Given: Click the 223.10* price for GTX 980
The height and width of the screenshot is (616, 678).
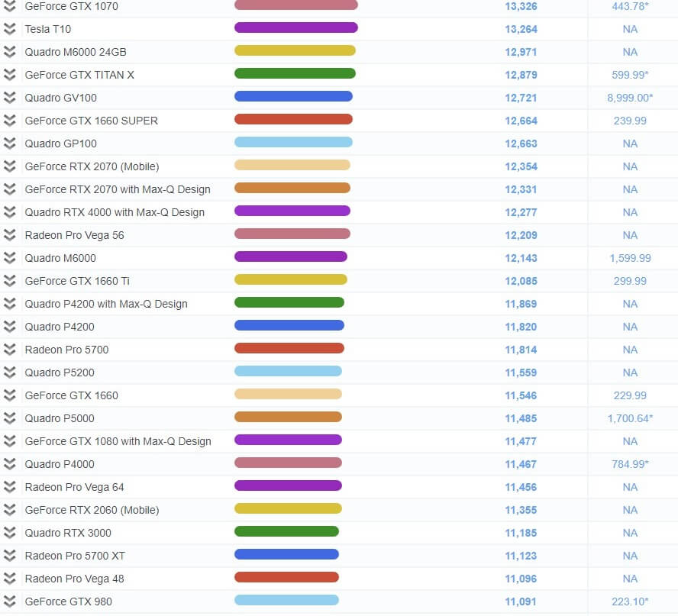Looking at the screenshot, I should tap(631, 601).
